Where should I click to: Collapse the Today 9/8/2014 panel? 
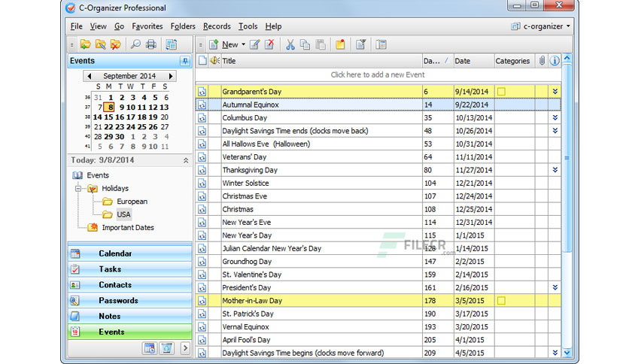[x=186, y=160]
